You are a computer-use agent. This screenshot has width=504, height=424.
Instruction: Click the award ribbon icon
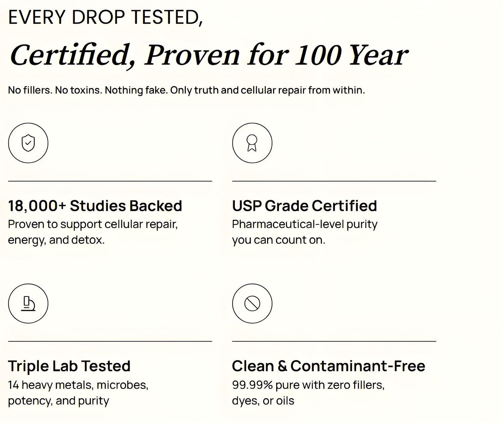coord(252,143)
